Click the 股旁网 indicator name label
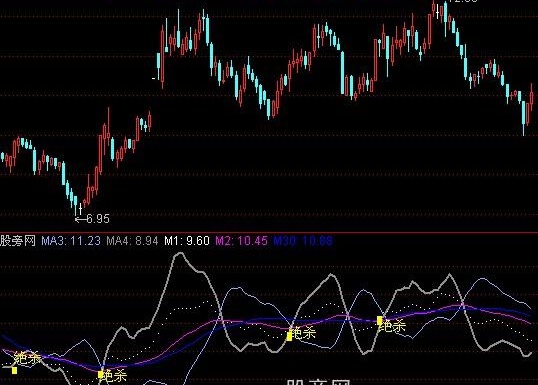 click(18, 241)
